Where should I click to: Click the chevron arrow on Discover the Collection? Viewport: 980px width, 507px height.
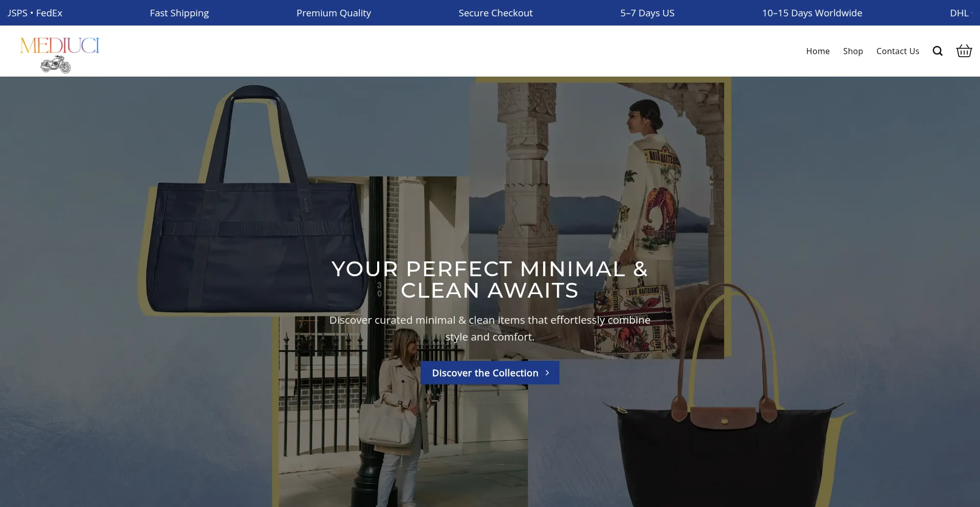coord(547,373)
